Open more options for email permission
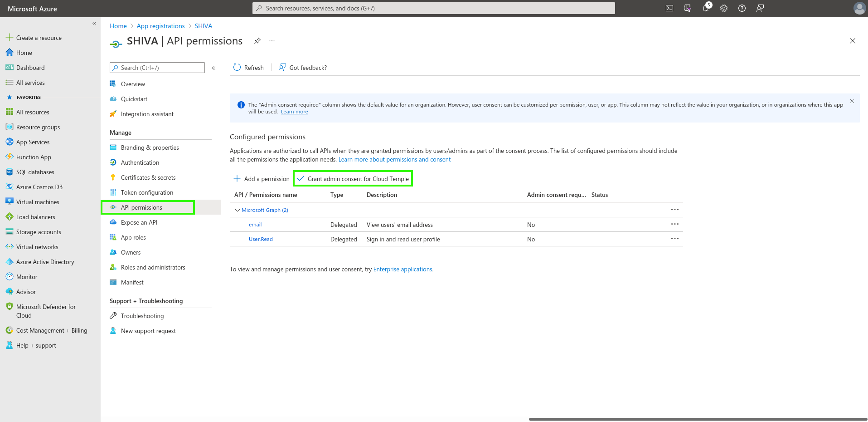 point(674,224)
